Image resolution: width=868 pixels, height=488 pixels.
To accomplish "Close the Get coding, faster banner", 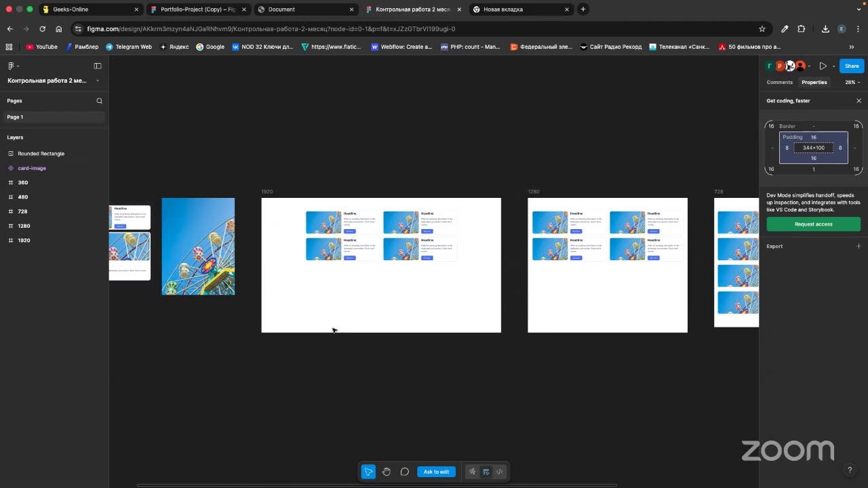I will pos(859,101).
